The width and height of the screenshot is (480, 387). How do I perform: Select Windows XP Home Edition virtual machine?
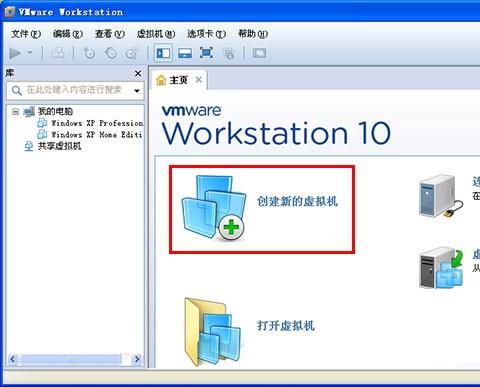coord(96,135)
